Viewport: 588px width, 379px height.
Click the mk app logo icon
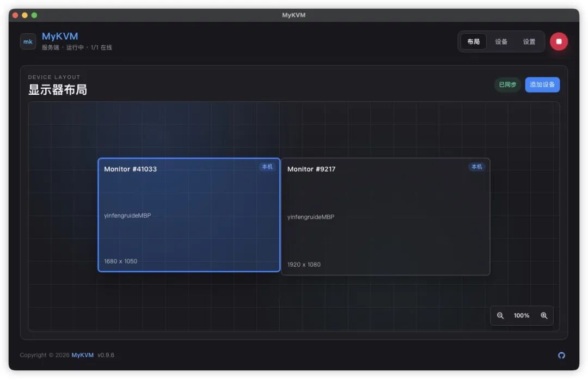point(28,41)
